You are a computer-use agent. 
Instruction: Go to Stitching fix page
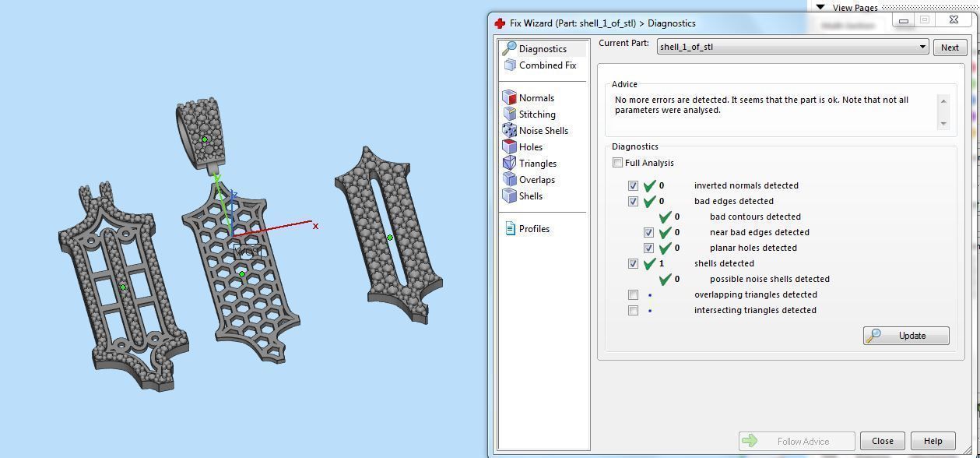tap(537, 114)
